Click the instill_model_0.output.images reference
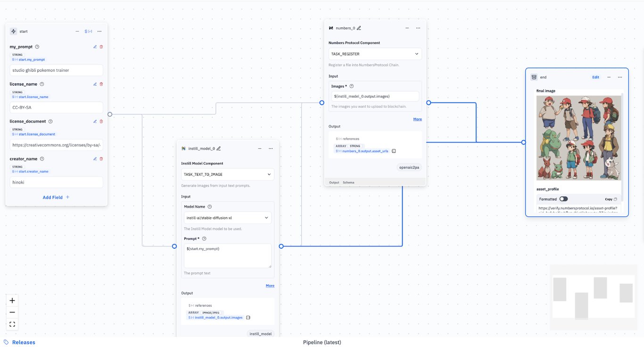Image resolution: width=644 pixels, height=347 pixels. pos(215,317)
